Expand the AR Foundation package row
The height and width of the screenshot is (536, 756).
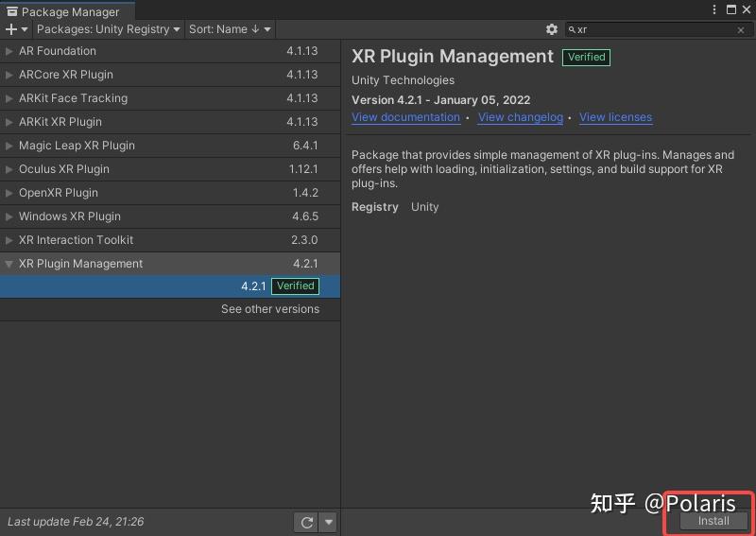point(9,51)
